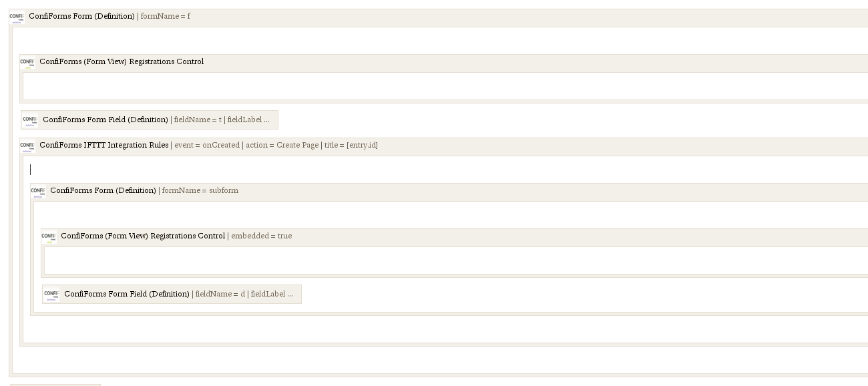Screen dimensions: 868x386
Task: Place cursor in outer Registrations Control body
Action: point(445,86)
